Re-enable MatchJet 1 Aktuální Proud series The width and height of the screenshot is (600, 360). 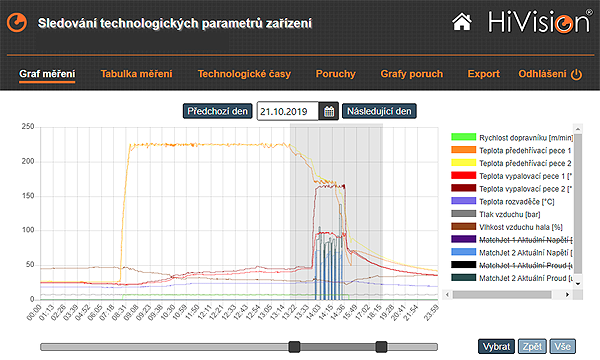(511, 265)
